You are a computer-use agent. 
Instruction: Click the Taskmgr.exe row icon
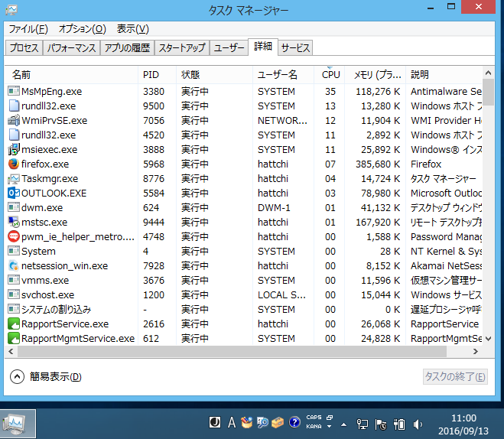click(x=14, y=178)
